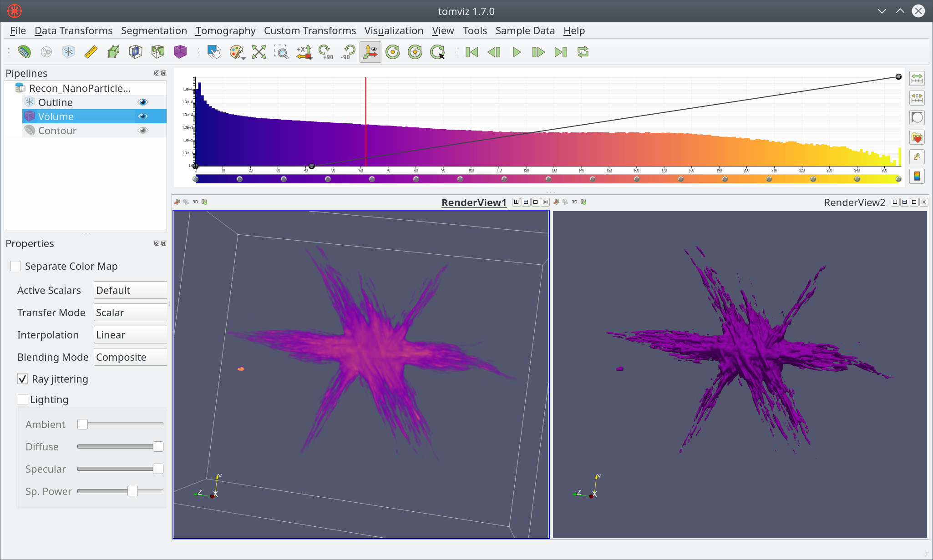Click the Sp. Power slider handle
This screenshot has width=933, height=560.
[x=132, y=491]
